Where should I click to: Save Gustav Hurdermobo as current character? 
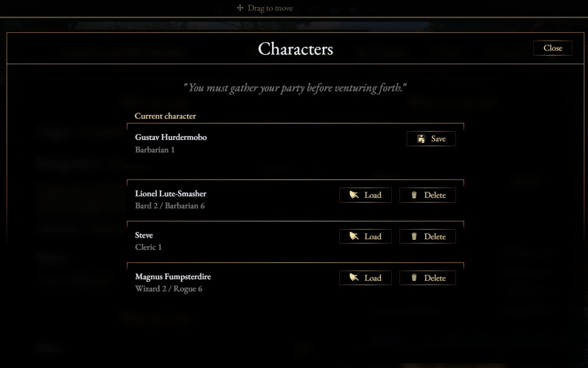(x=431, y=139)
